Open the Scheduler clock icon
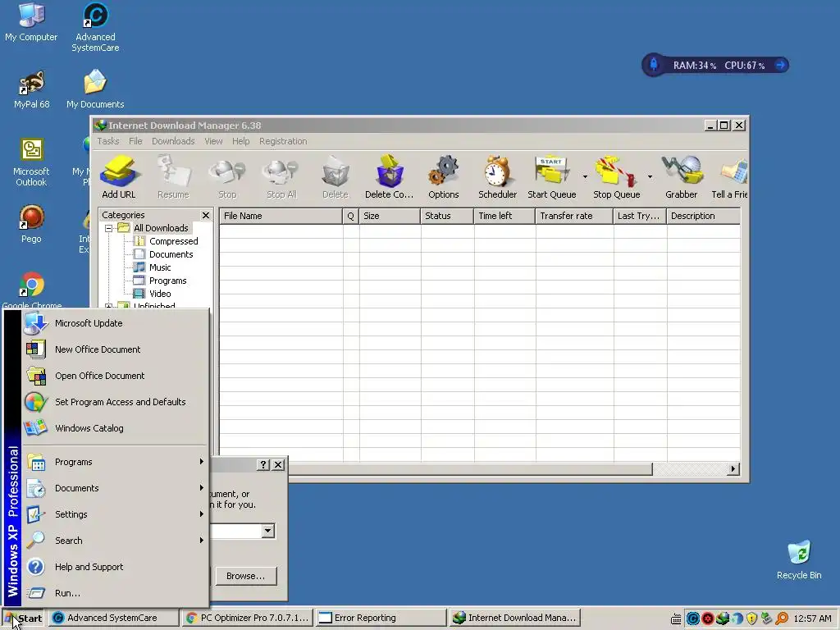This screenshot has width=840, height=630. 498,177
